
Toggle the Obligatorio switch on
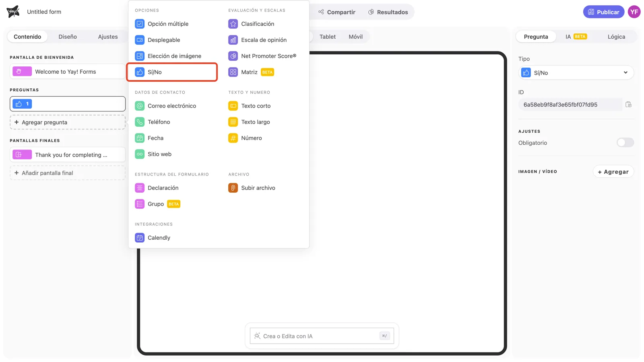(625, 142)
